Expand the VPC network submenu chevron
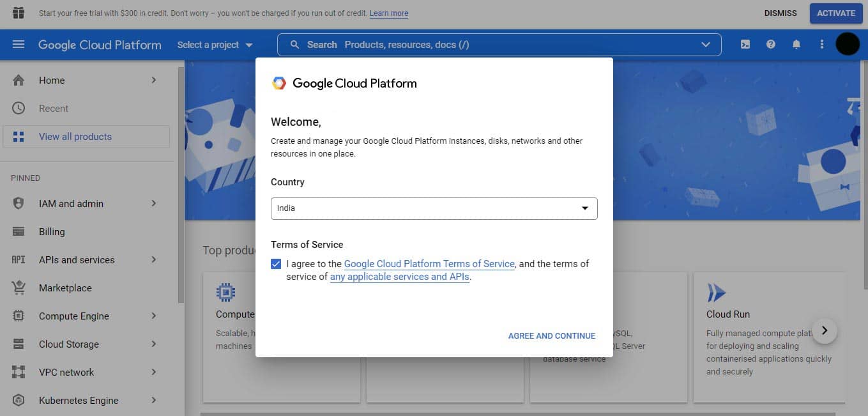The height and width of the screenshot is (416, 868). click(154, 372)
